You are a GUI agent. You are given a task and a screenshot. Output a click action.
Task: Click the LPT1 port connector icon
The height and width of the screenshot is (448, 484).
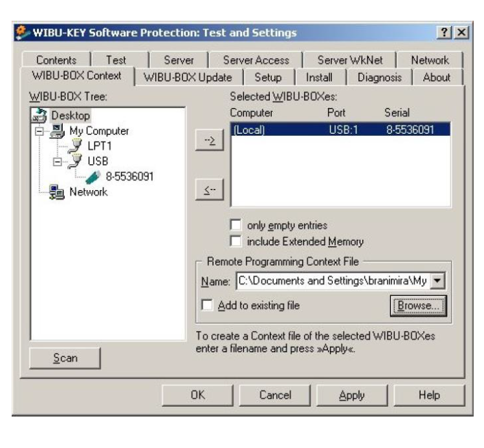(75, 146)
